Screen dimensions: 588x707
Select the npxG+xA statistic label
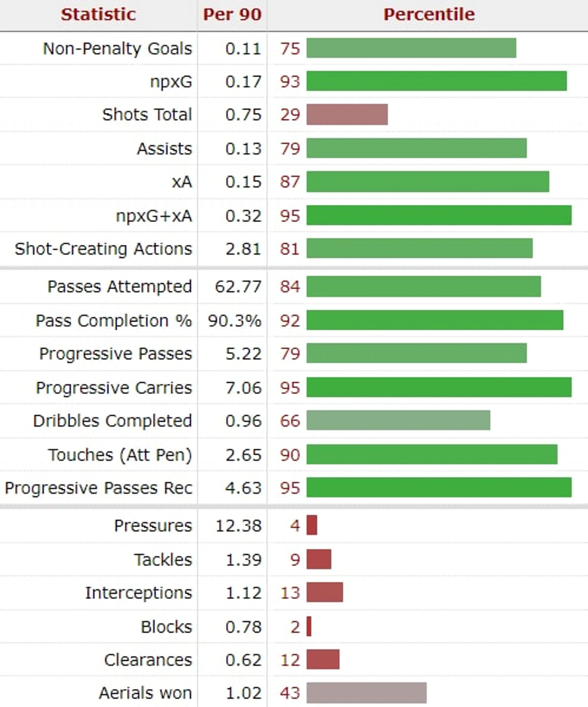154,216
